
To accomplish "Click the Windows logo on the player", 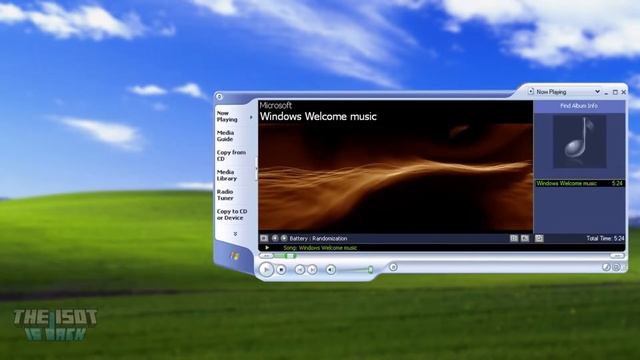I will tap(234, 256).
